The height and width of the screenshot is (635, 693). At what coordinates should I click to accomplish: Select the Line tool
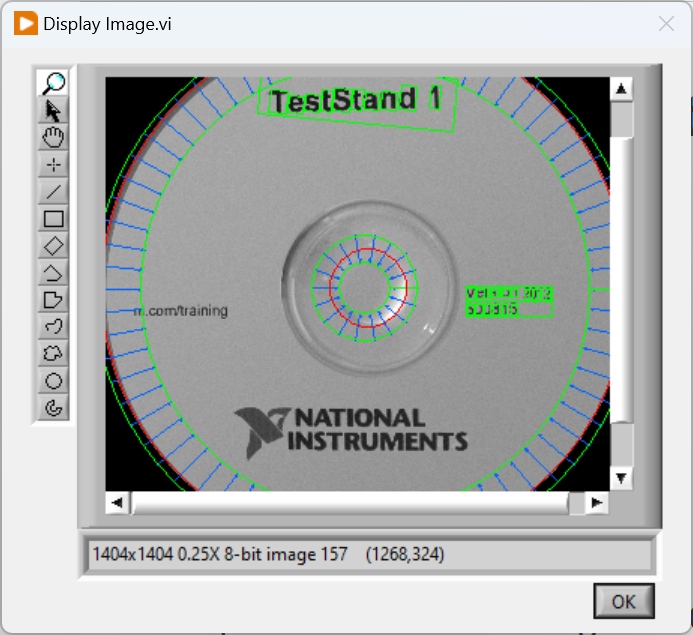(53, 192)
